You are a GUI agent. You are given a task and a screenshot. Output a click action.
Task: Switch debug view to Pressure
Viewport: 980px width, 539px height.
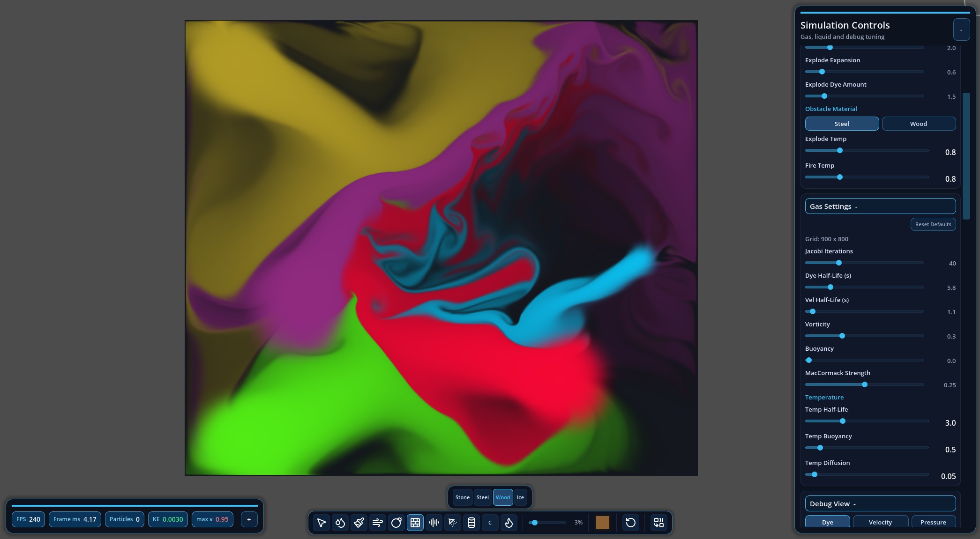point(933,522)
